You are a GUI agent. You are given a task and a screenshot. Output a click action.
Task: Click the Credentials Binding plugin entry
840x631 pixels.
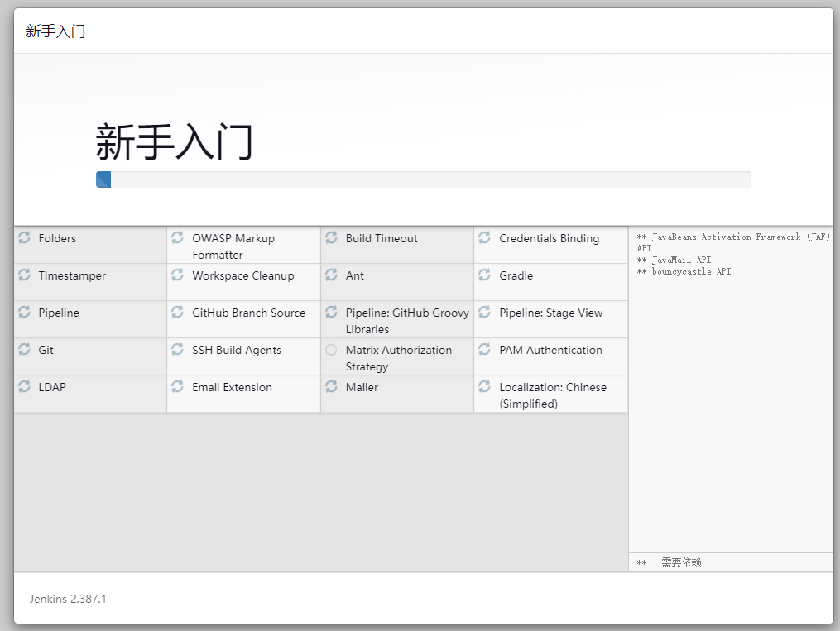point(549,238)
